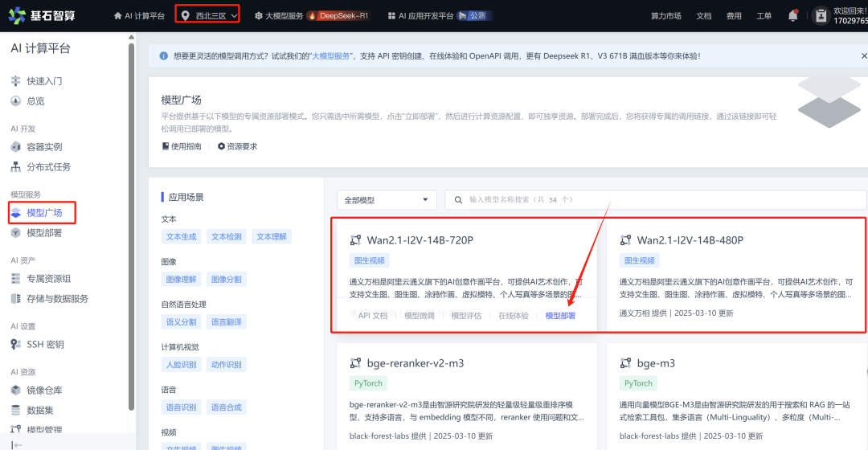The height and width of the screenshot is (450, 868).
Task: Filter by 语义分割 tag
Action: (x=181, y=321)
